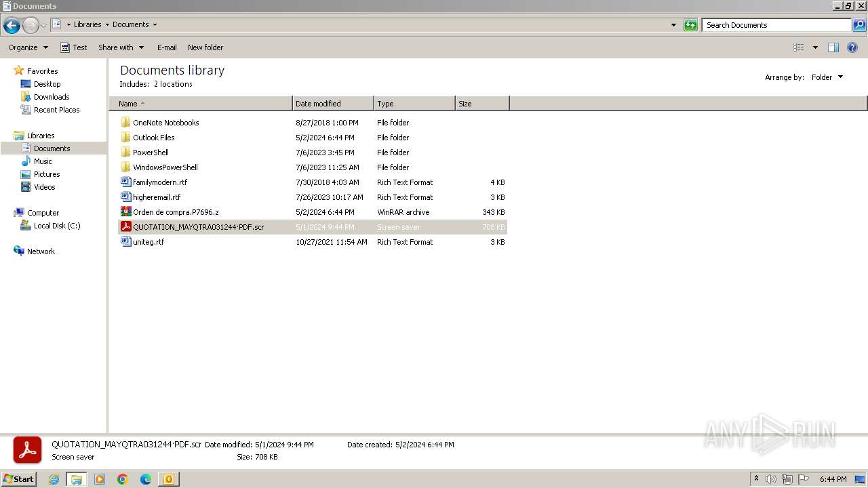
Task: Open Internet Explorer from taskbar
Action: [x=54, y=479]
